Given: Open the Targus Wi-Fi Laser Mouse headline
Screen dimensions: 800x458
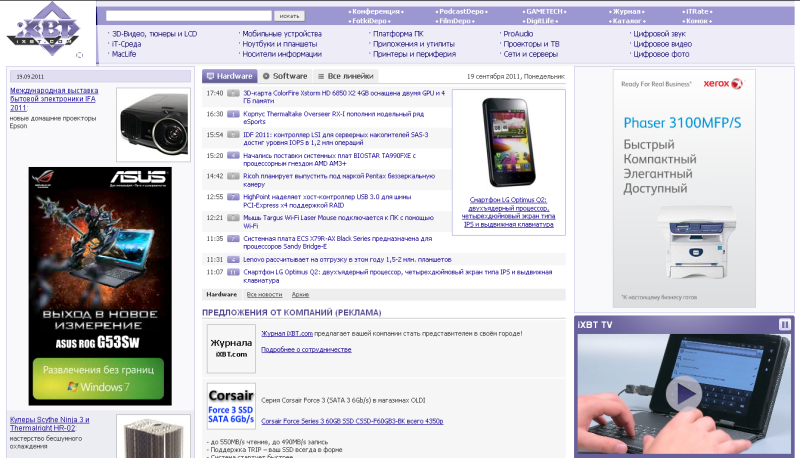Looking at the screenshot, I should pyautogui.click(x=338, y=222).
